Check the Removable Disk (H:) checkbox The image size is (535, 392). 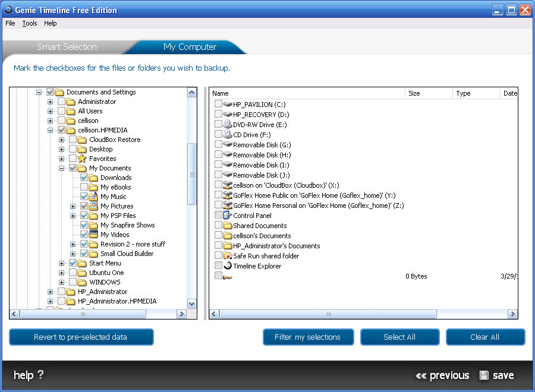[218, 154]
